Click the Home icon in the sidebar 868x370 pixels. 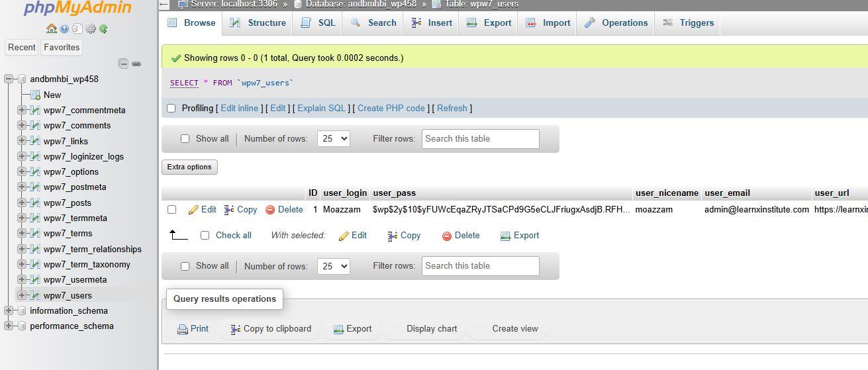pos(51,28)
